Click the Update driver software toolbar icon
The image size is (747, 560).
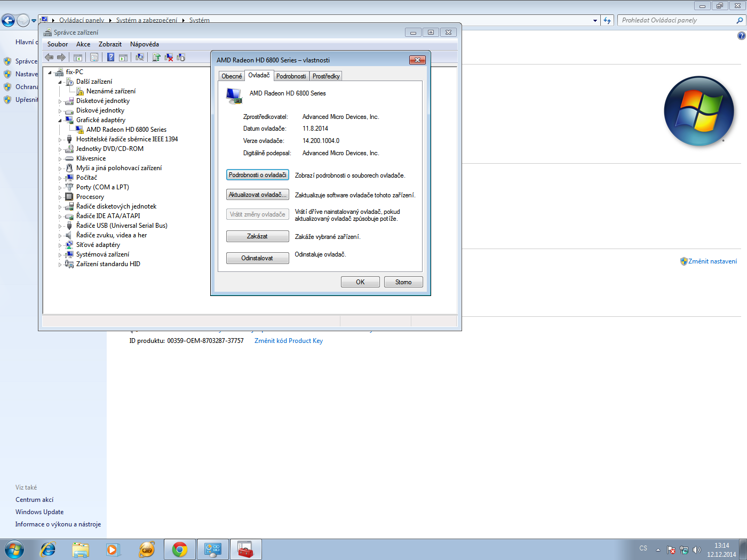[x=156, y=57]
